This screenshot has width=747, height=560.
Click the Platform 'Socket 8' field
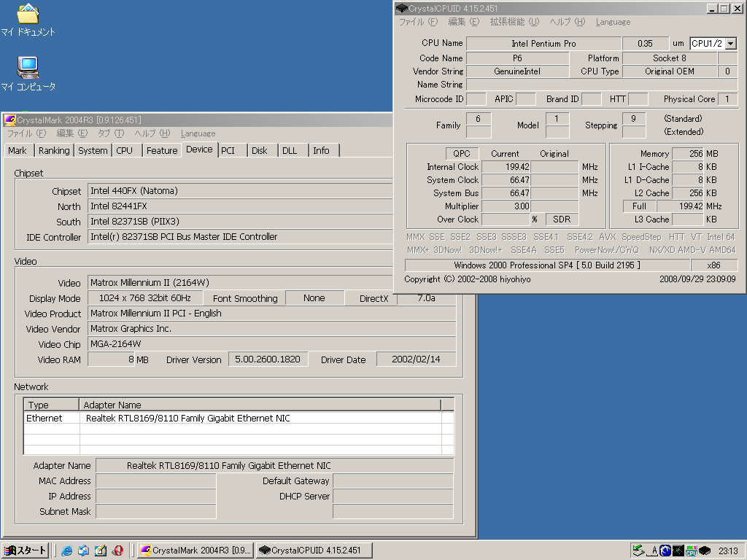tap(670, 58)
